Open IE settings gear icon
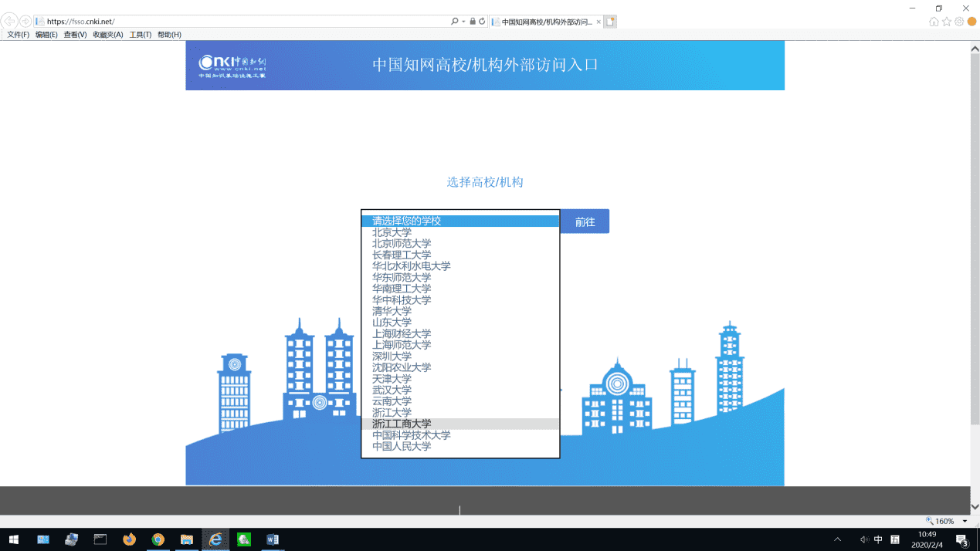This screenshot has width=980, height=551. 959,22
